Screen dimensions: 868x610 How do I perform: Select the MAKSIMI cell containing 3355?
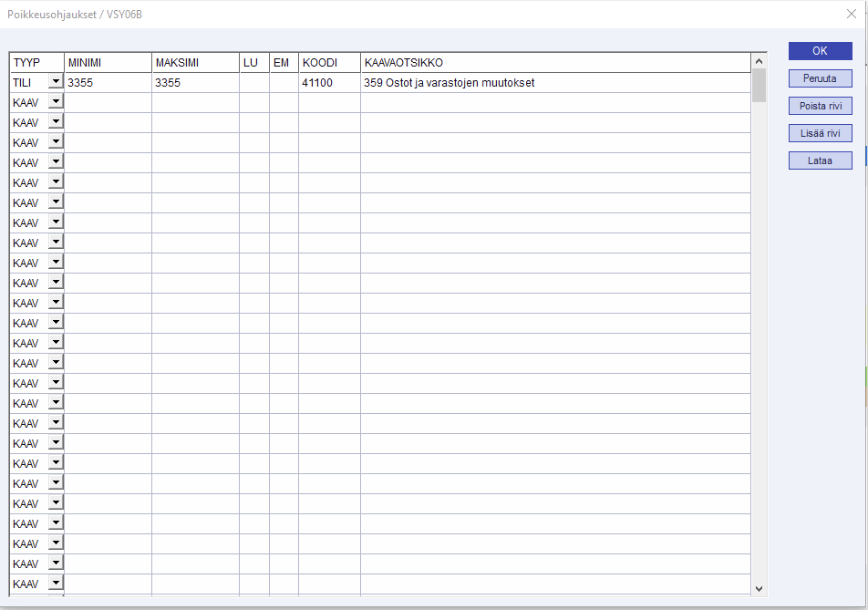195,83
